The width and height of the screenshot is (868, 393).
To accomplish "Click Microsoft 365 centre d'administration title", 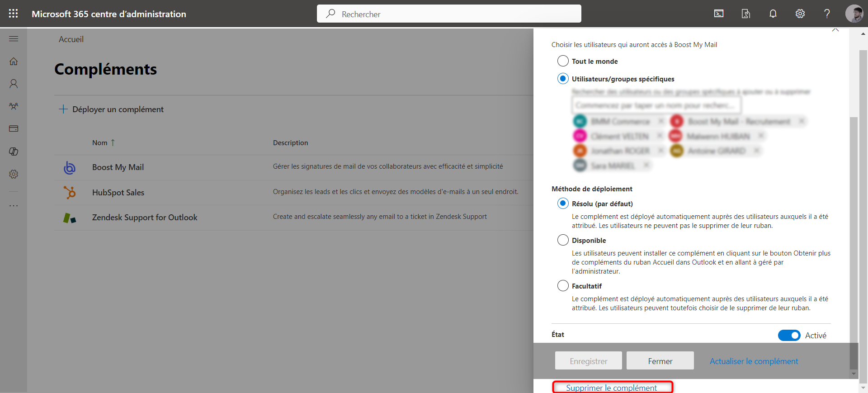I will pos(109,14).
